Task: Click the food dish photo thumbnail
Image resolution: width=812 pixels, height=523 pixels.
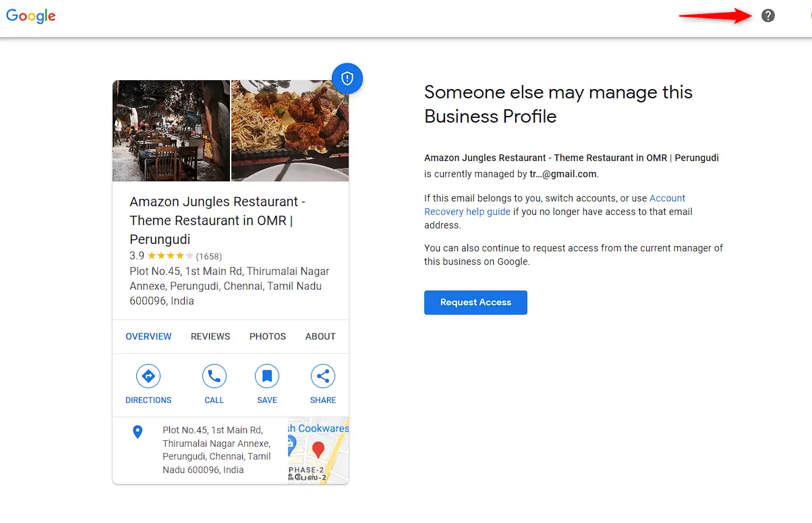Action: click(290, 131)
